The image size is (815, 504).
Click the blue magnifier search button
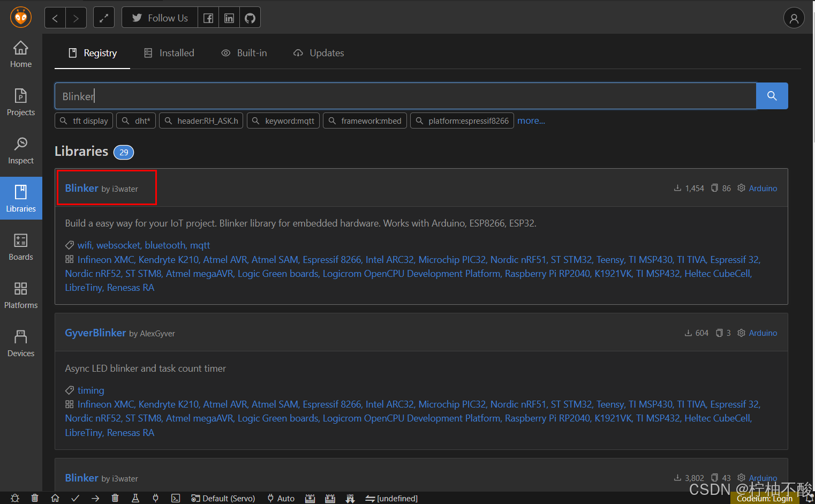(x=772, y=96)
